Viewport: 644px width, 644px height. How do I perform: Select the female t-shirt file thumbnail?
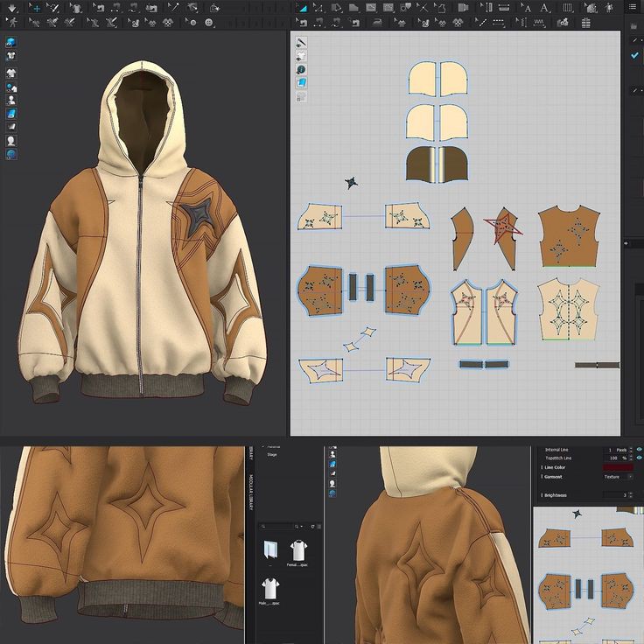[x=297, y=551]
